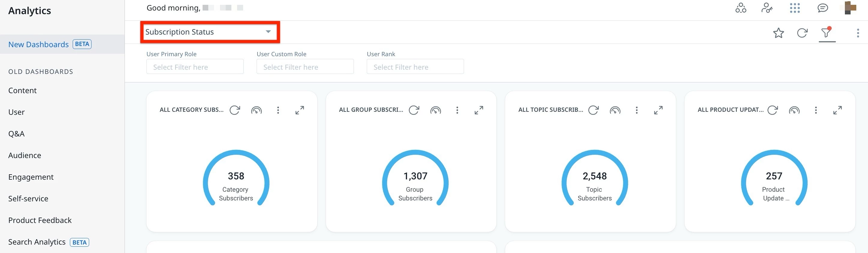Expand the All Group Subscribers widget to fullscreen

(479, 110)
